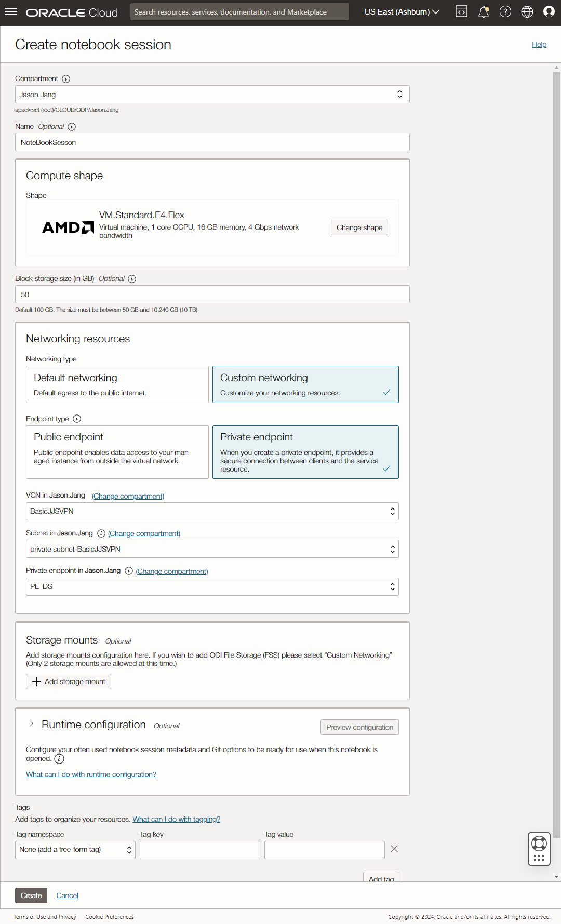The width and height of the screenshot is (561, 924).
Task: Open the hamburger navigation menu
Action: tap(11, 11)
